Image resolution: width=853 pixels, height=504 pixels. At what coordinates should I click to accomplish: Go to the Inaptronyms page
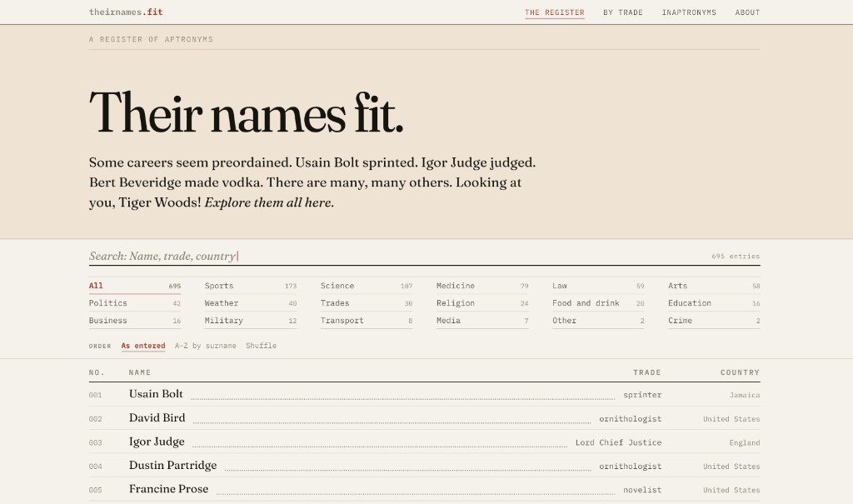point(689,12)
